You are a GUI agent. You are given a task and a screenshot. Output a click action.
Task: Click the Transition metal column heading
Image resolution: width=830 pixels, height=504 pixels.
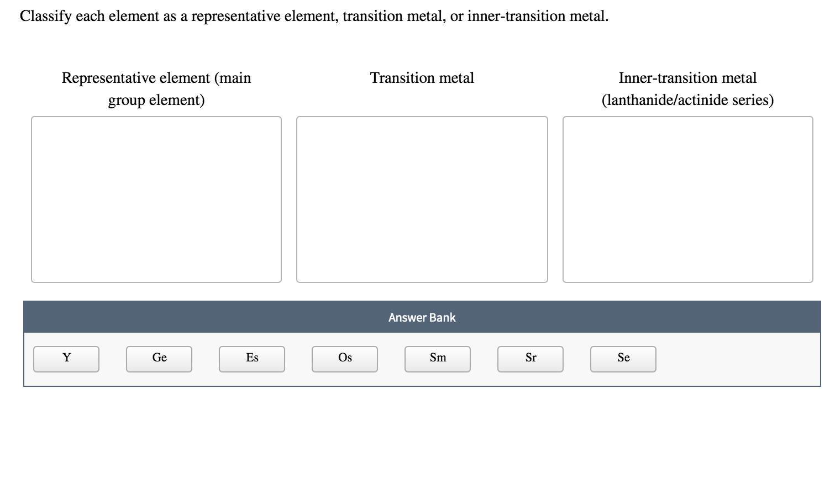click(422, 78)
